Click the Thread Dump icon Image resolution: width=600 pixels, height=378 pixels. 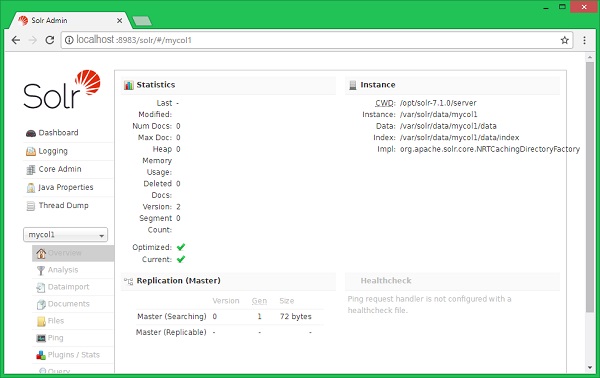pos(31,206)
